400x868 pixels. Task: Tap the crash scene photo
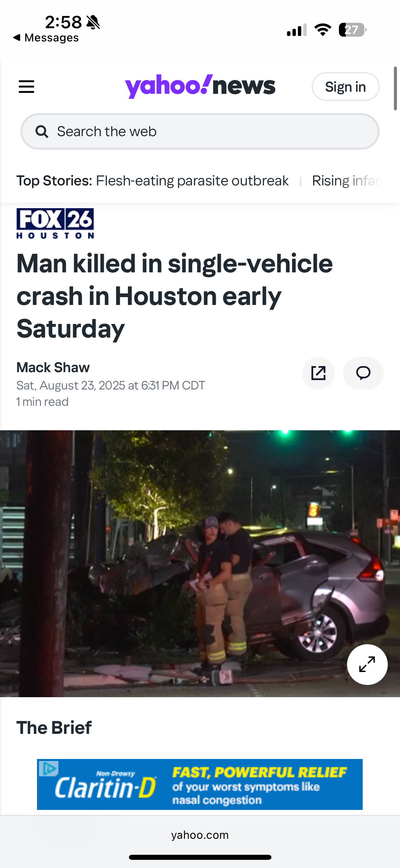pyautogui.click(x=200, y=563)
